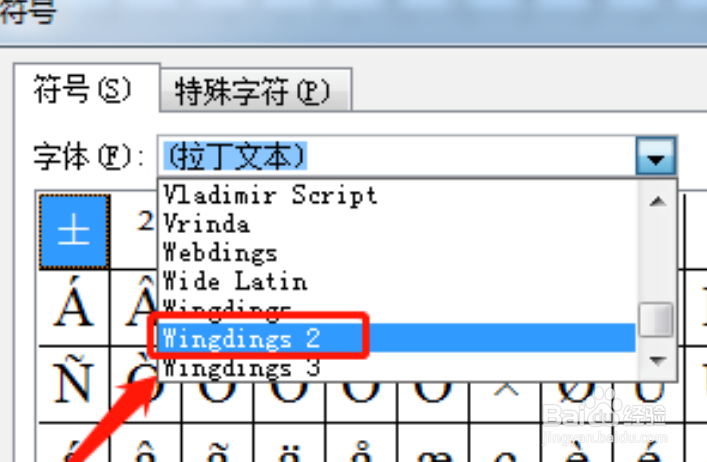Choose the Wingdings 2 font entry
Image resolution: width=707 pixels, height=462 pixels.
(397, 338)
